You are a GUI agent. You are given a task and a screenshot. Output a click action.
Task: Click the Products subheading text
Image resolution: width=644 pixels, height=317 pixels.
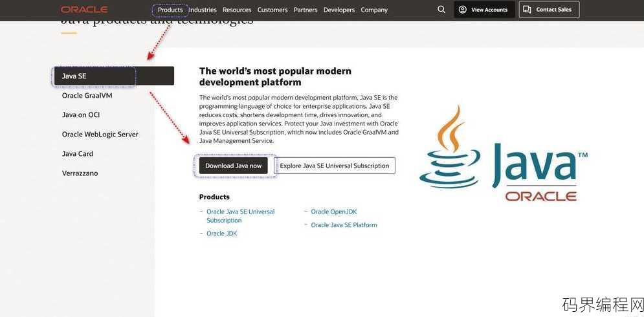[214, 197]
